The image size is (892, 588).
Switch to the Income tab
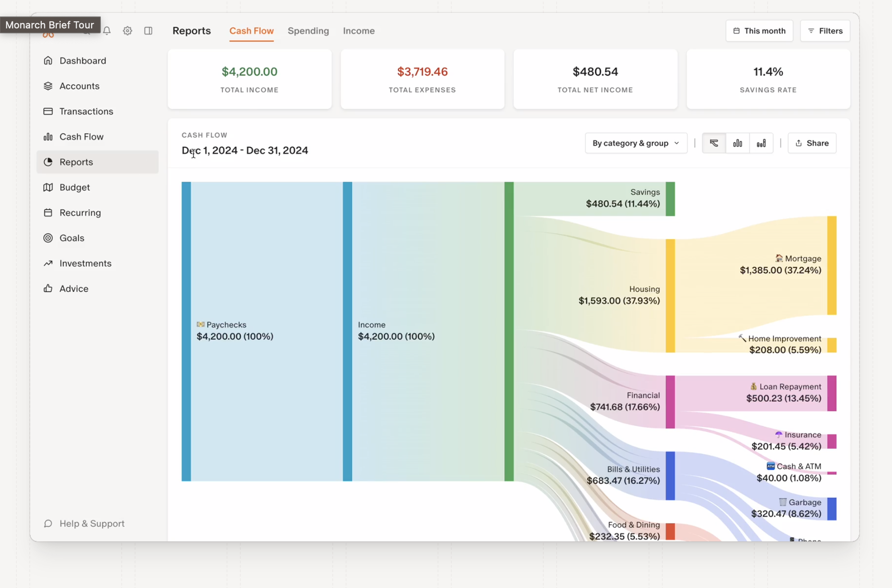[358, 31]
